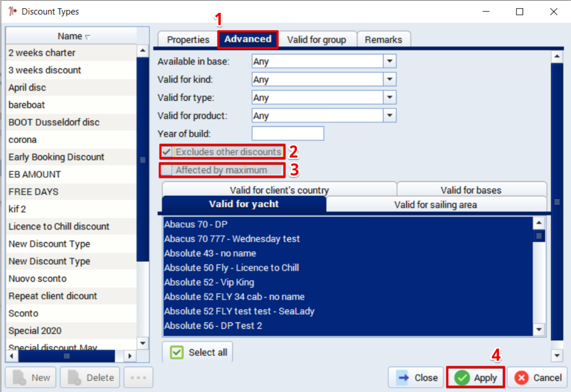571x392 pixels.
Task: Toggle Excludes other discounts checkbox
Action: 166,151
